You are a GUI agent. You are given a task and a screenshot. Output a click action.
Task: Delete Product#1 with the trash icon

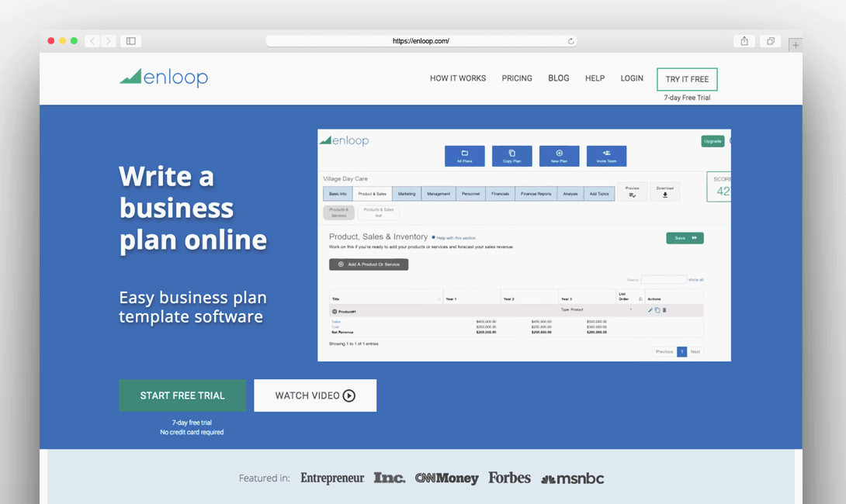click(x=664, y=310)
